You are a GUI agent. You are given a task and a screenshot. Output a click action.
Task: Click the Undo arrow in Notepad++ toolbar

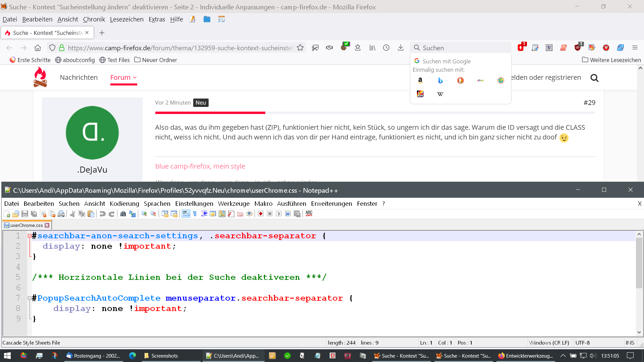pos(103,214)
